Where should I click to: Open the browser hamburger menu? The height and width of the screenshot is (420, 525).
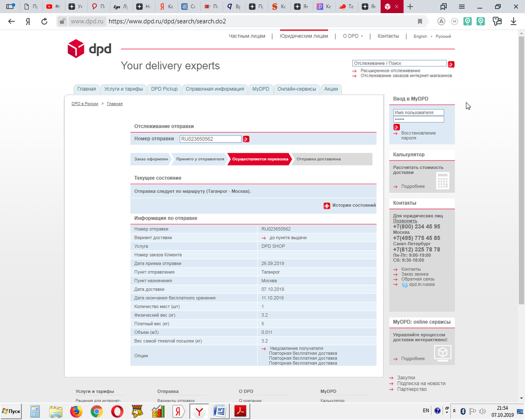(462, 7)
